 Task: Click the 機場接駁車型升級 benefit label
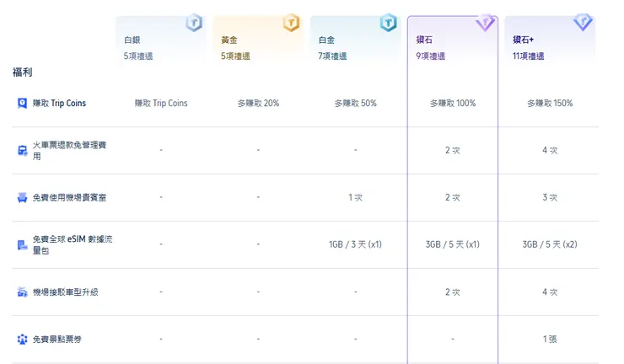[x=69, y=292]
